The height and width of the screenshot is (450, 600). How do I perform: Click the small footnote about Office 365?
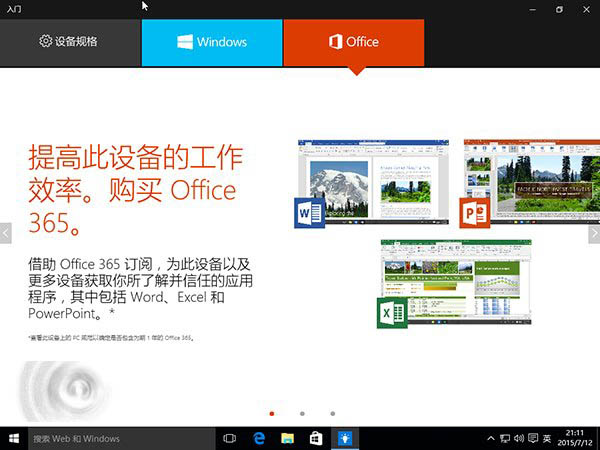tap(111, 338)
